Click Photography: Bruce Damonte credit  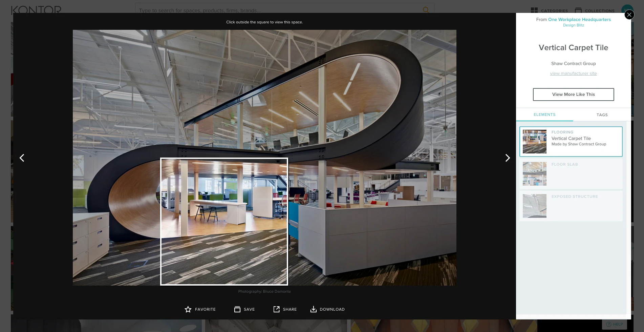click(x=264, y=291)
